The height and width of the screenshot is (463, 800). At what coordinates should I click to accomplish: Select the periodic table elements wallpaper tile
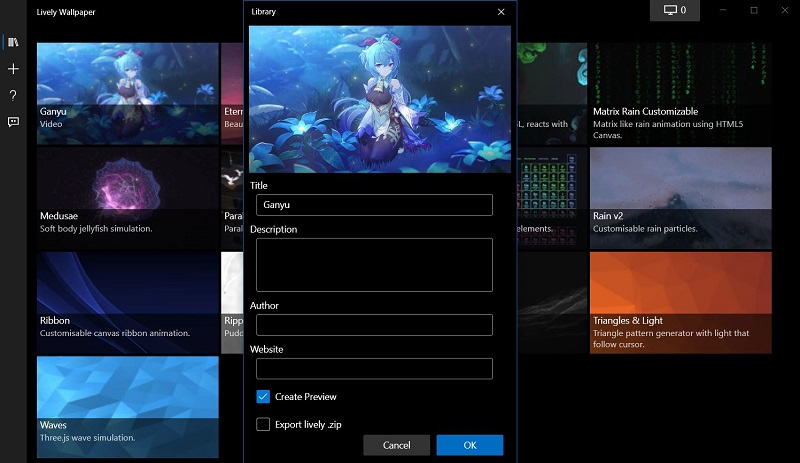click(x=552, y=198)
